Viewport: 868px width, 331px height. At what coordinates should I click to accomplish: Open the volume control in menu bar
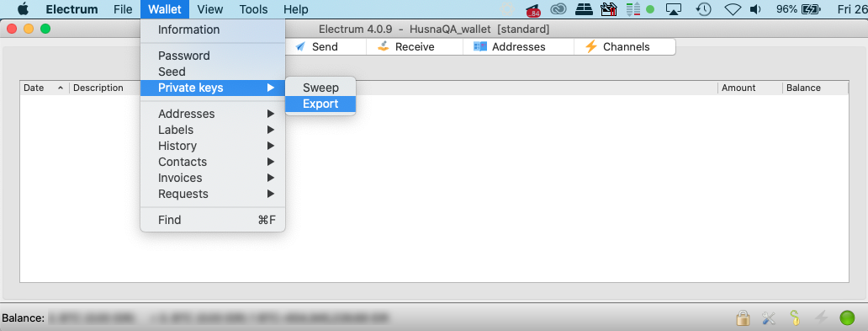(755, 9)
